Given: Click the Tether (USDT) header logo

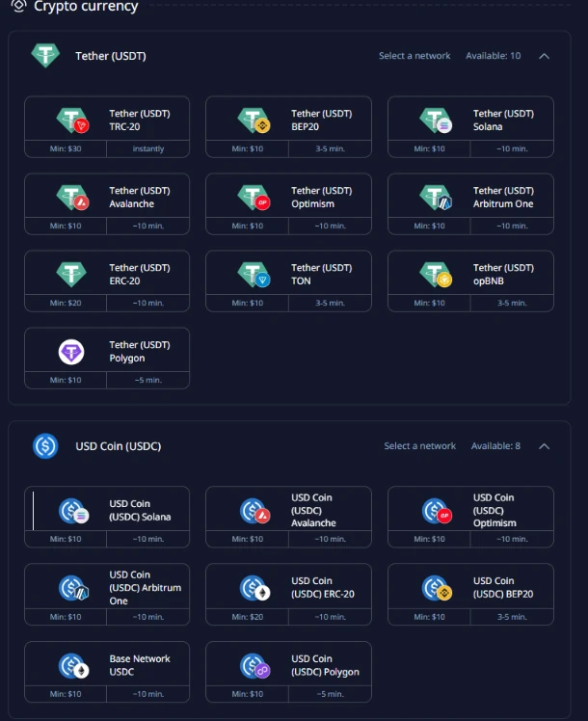Looking at the screenshot, I should tap(45, 55).
